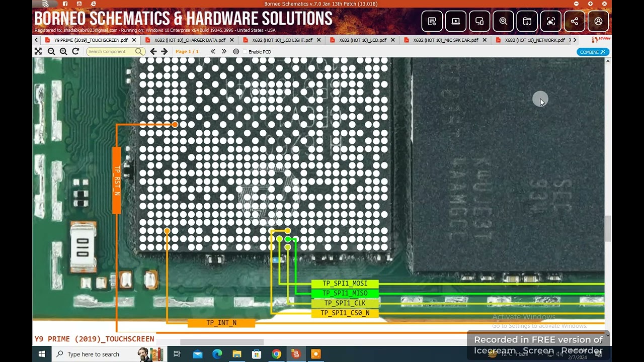Close the Y9 PRIME TOUCHSCREEN.pdf tab
The width and height of the screenshot is (644, 362).
pyautogui.click(x=134, y=40)
